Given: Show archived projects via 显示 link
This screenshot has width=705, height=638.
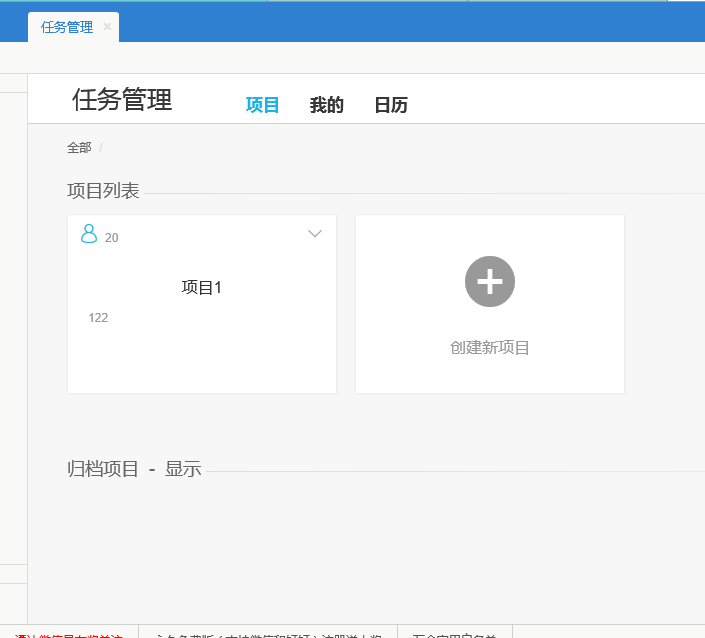Looking at the screenshot, I should click(183, 469).
